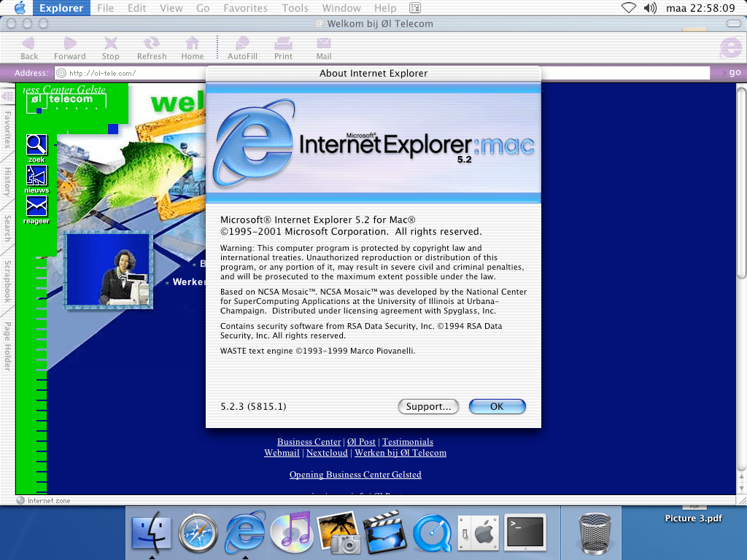The image size is (747, 560).
Task: Launch Safari from the Dock
Action: [198, 533]
